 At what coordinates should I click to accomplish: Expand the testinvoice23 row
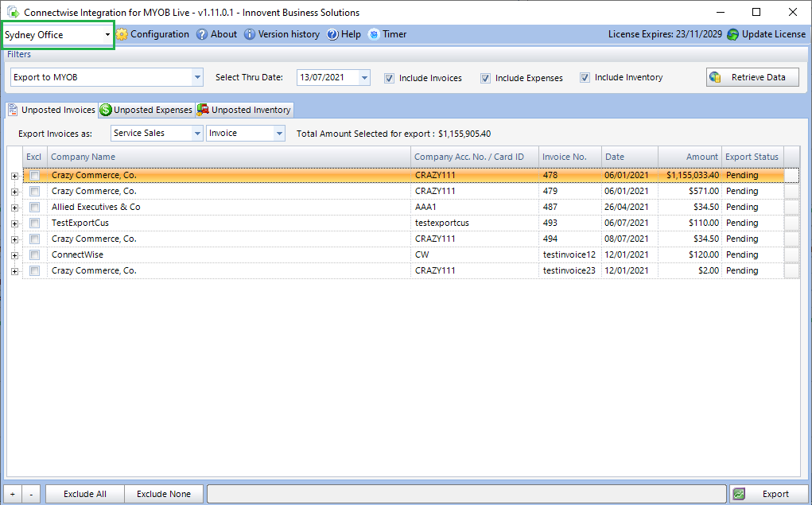pyautogui.click(x=14, y=271)
